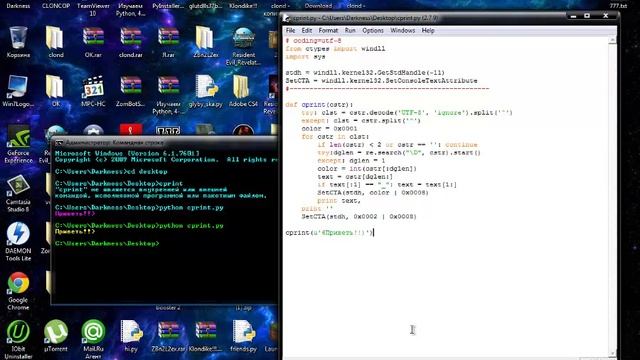This screenshot has height=360, width=640.
Task: Click the 'text = cstr[dglen:]' line
Action: coord(355,177)
